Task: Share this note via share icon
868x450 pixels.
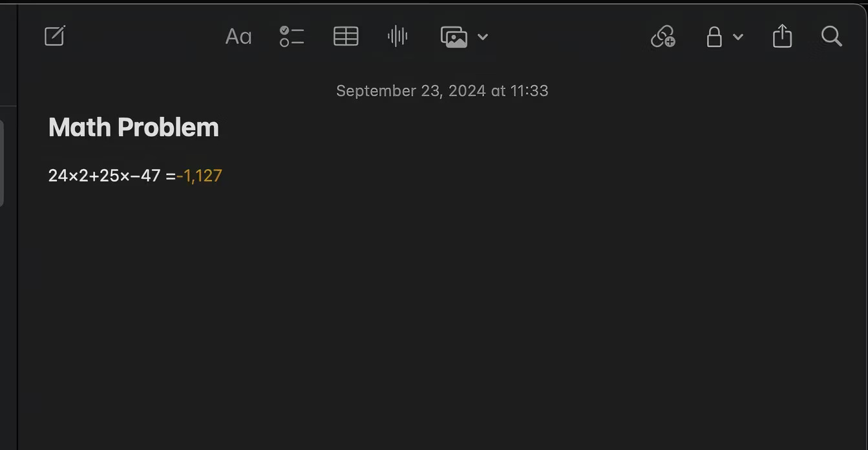Action: coord(782,37)
